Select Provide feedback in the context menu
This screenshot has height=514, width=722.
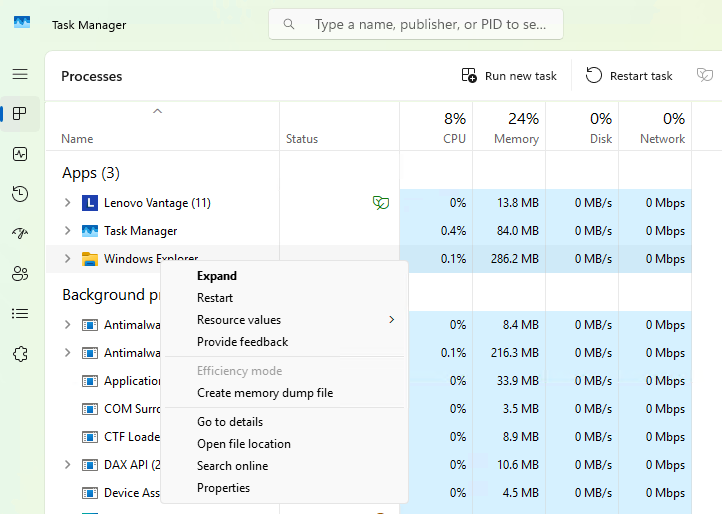coord(284,342)
